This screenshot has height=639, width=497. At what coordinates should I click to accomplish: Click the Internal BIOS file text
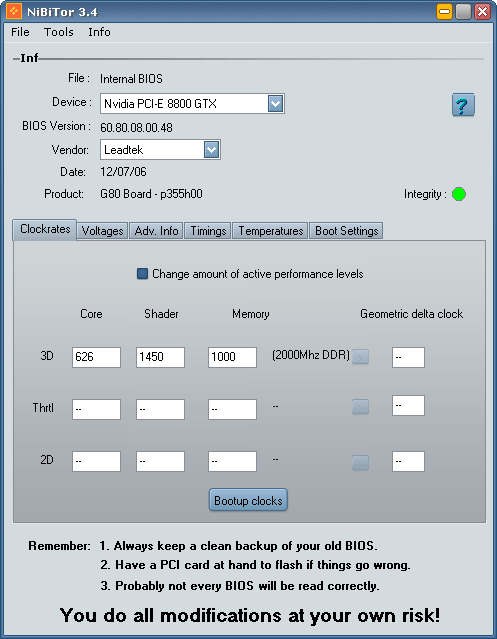131,79
